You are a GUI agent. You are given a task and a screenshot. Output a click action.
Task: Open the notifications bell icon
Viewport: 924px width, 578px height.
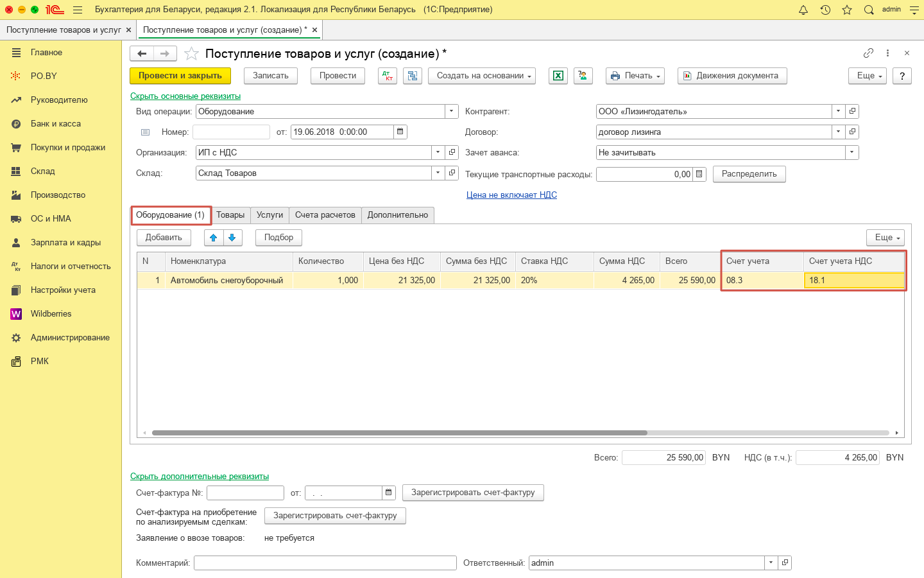803,10
